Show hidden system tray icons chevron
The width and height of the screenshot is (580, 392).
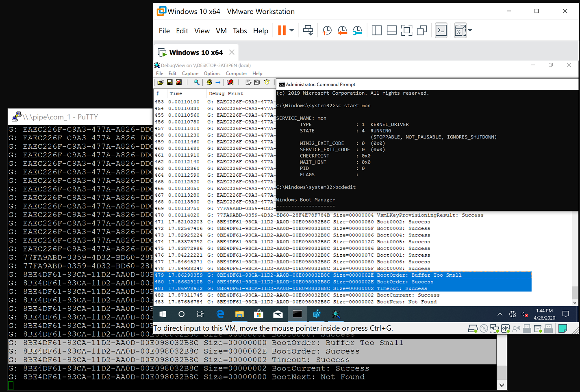tap(500, 314)
